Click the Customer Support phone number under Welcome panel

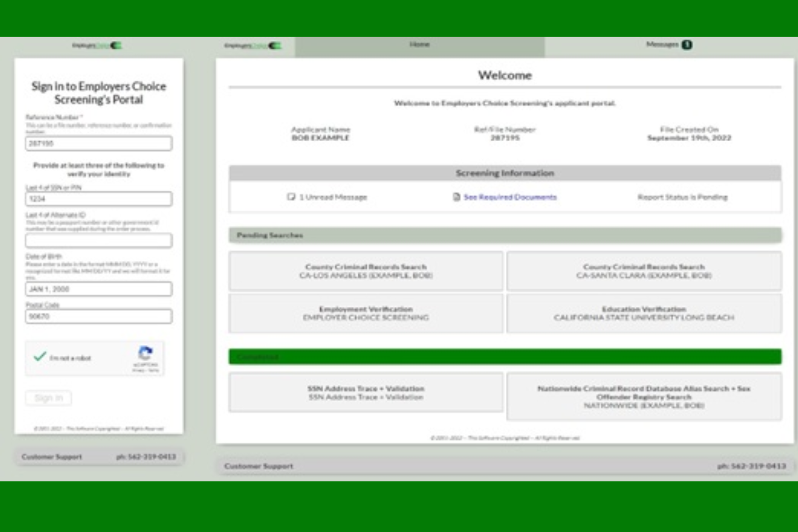coord(752,466)
